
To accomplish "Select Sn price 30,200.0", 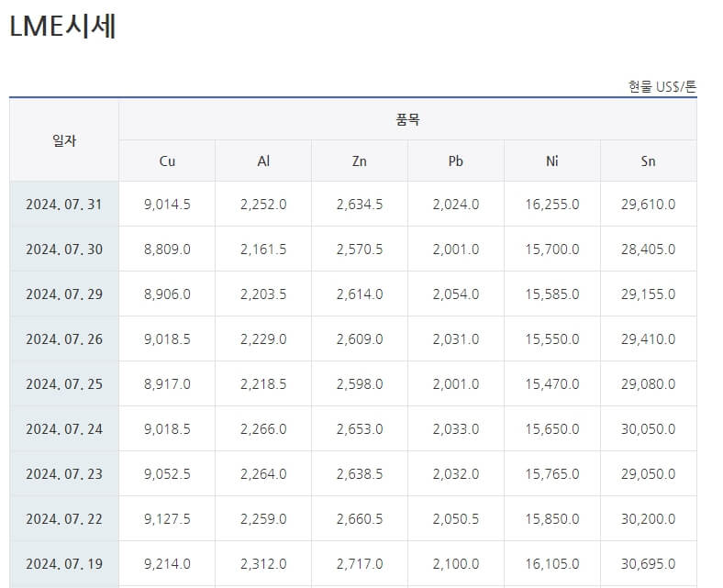I will tap(648, 519).
